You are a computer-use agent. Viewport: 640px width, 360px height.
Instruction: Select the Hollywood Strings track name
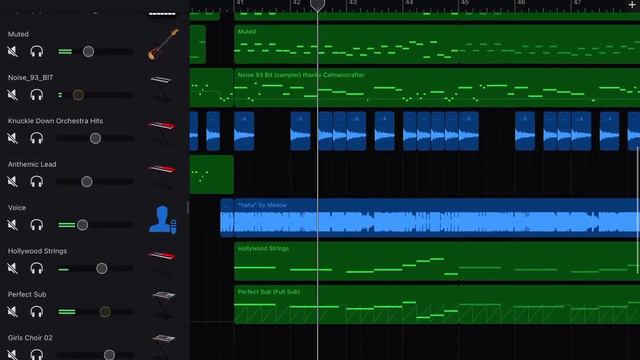tap(37, 251)
